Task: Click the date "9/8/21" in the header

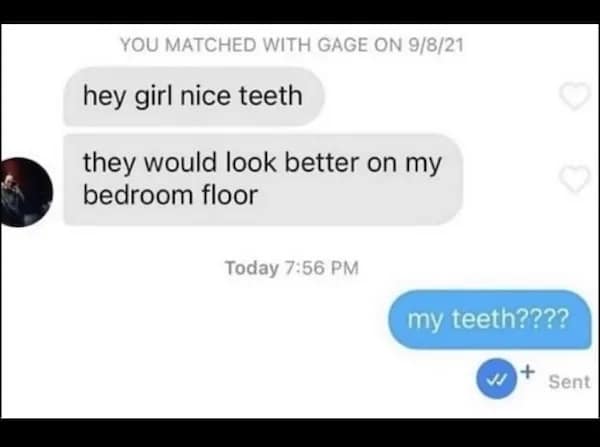Action: tap(435, 45)
